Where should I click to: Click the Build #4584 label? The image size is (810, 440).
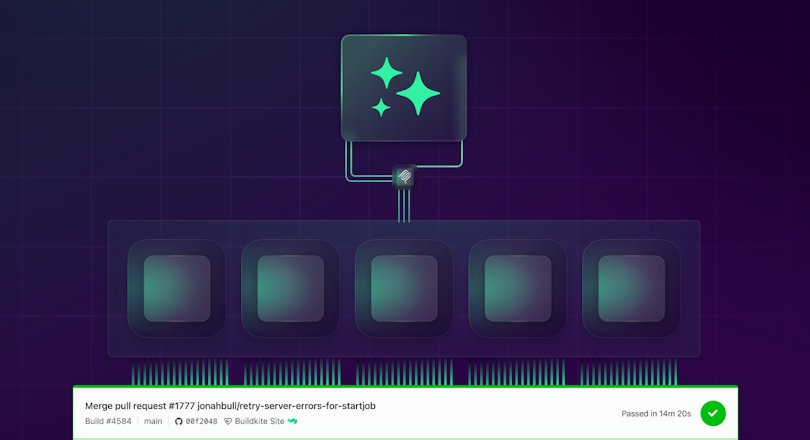(108, 421)
